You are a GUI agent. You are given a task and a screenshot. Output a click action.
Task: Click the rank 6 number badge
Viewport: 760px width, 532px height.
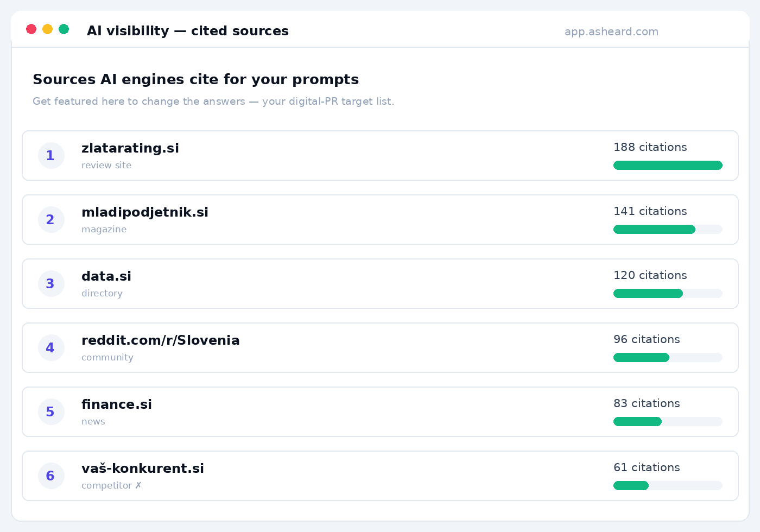51,476
